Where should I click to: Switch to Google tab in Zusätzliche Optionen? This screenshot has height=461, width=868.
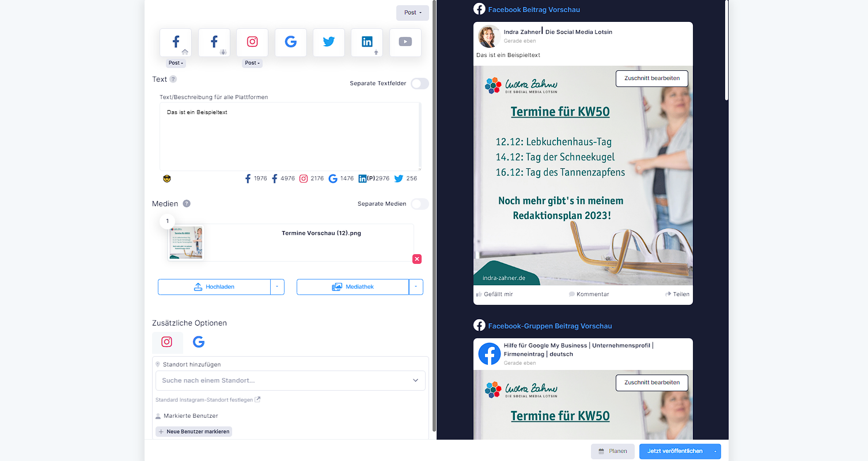(199, 342)
